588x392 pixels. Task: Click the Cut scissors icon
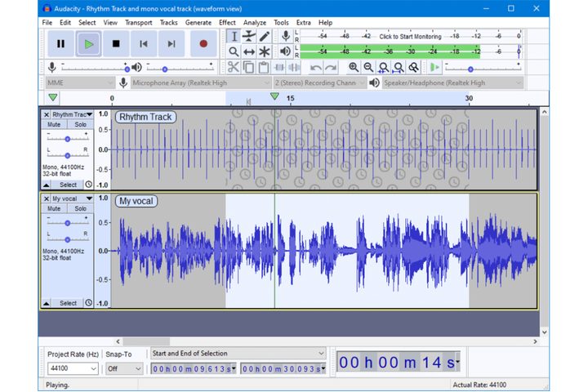pos(234,67)
